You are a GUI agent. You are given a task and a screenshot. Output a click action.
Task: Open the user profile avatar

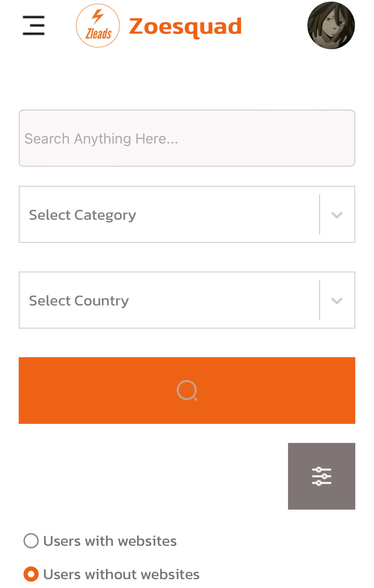pyautogui.click(x=331, y=25)
